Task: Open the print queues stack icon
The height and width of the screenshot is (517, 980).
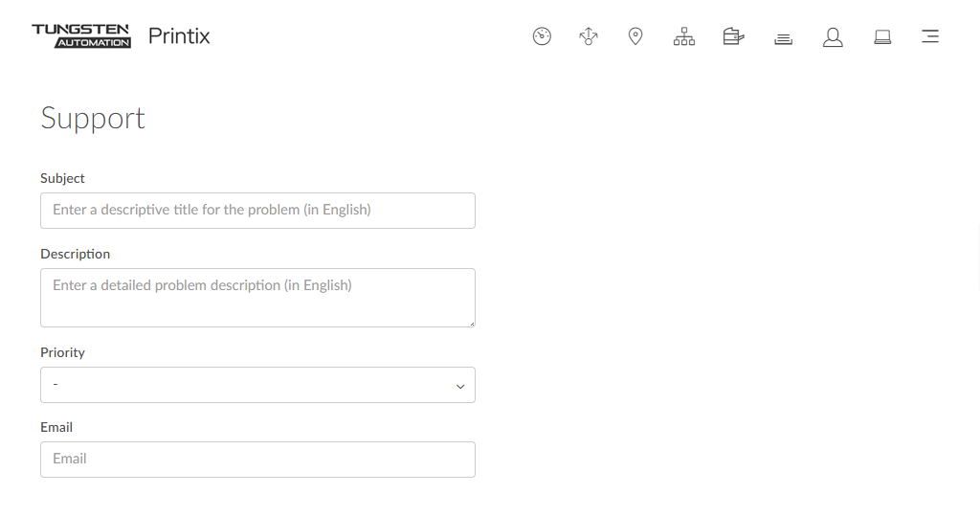Action: [783, 38]
